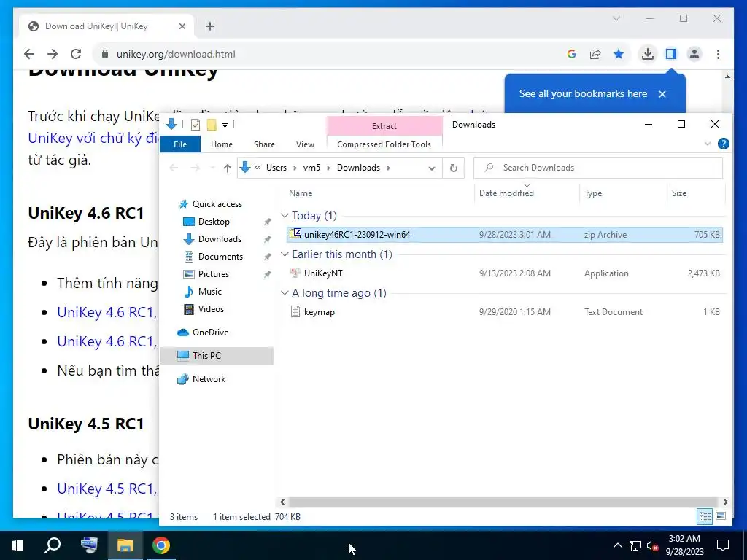Click the pink Extract contextual tab
Image resolution: width=747 pixels, height=560 pixels.
coord(384,125)
